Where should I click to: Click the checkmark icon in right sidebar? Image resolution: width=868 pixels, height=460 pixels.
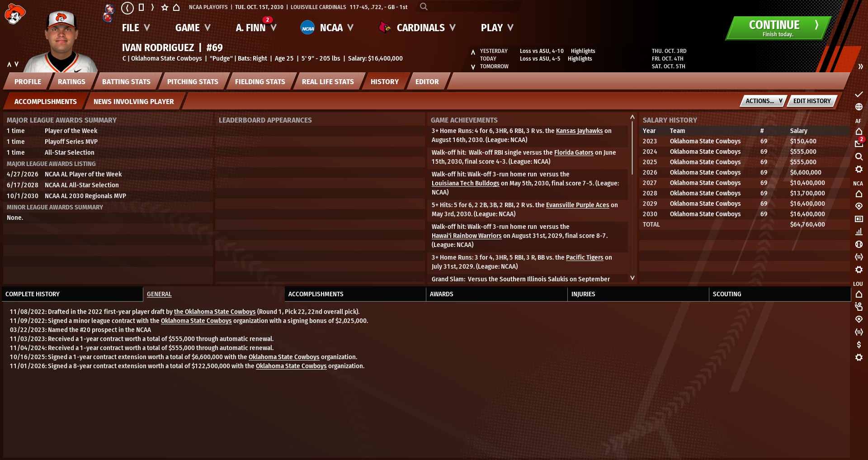coord(859,94)
